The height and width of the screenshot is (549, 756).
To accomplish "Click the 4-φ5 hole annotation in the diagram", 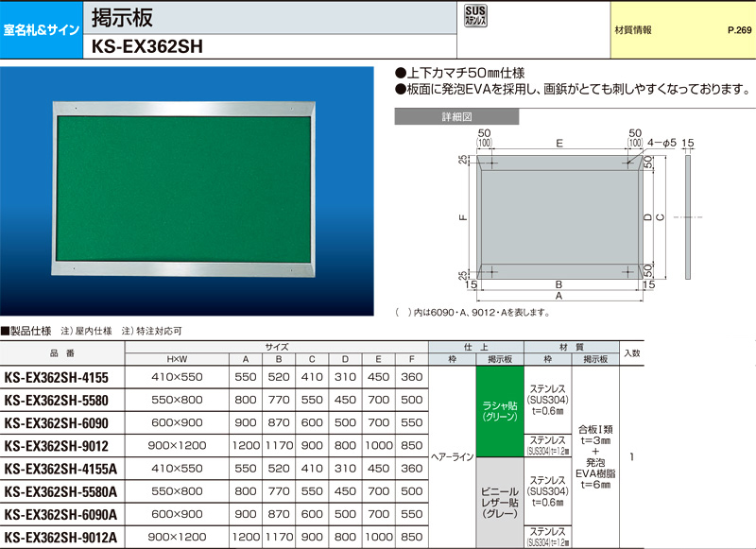I will [x=661, y=143].
